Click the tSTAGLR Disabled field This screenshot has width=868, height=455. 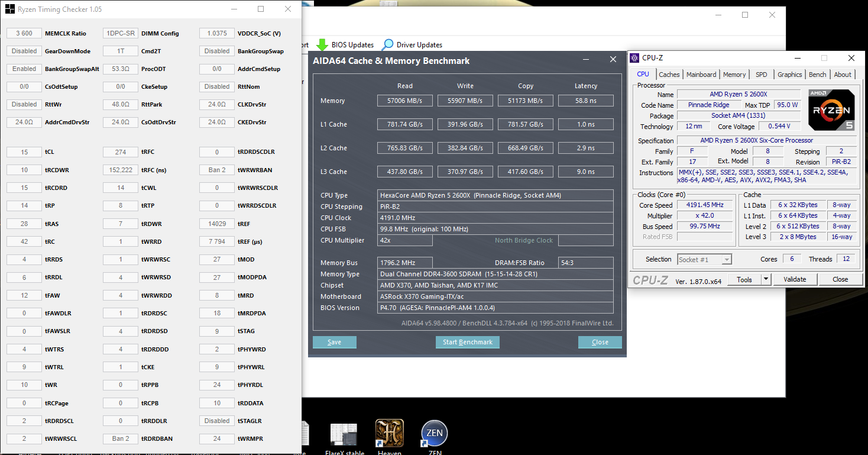click(216, 421)
